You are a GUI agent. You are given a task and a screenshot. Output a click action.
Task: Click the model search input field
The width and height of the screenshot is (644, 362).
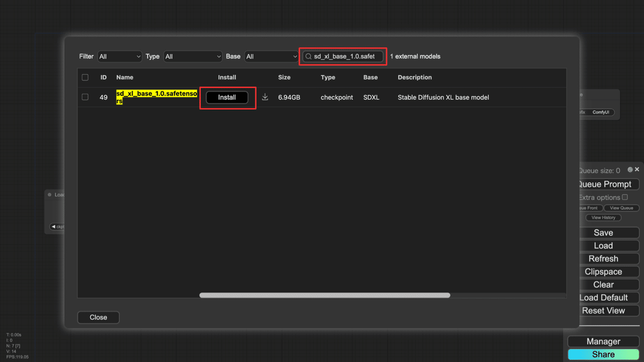coord(343,56)
